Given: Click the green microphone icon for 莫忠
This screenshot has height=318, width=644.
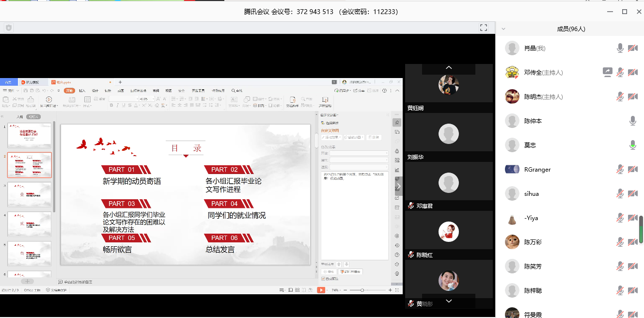Looking at the screenshot, I should (632, 145).
